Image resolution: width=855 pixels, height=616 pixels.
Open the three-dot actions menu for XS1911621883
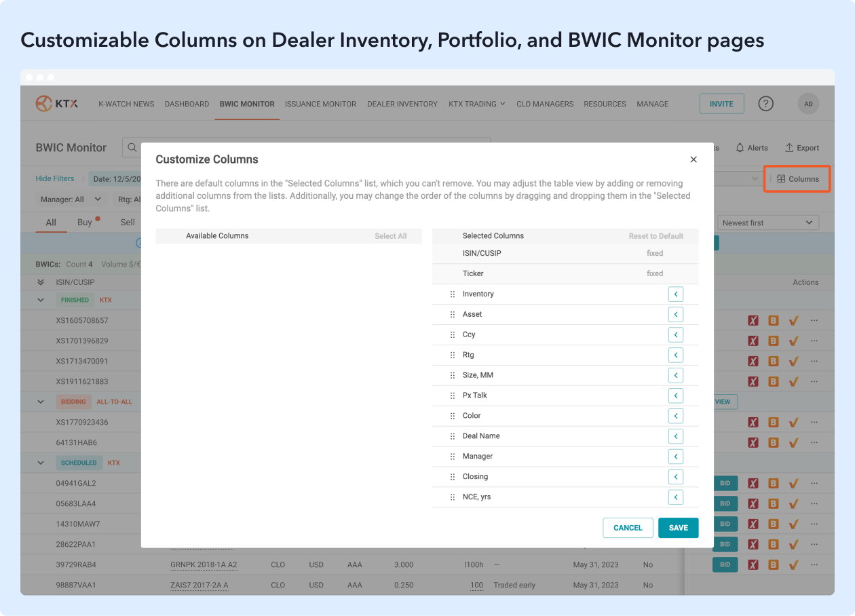(x=814, y=381)
